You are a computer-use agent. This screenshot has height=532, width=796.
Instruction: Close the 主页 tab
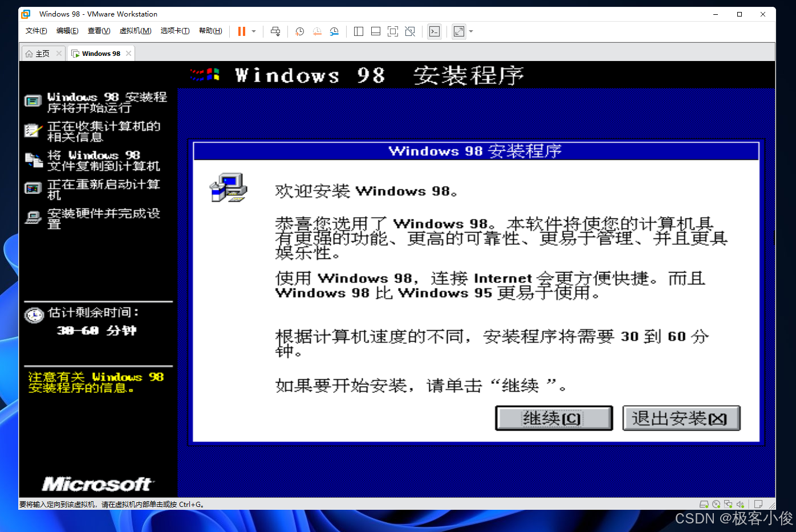59,54
